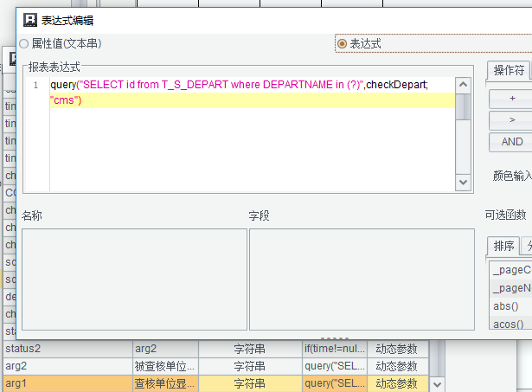Click the background table scroll down arrow
This screenshot has width=532, height=392.
(437, 384)
